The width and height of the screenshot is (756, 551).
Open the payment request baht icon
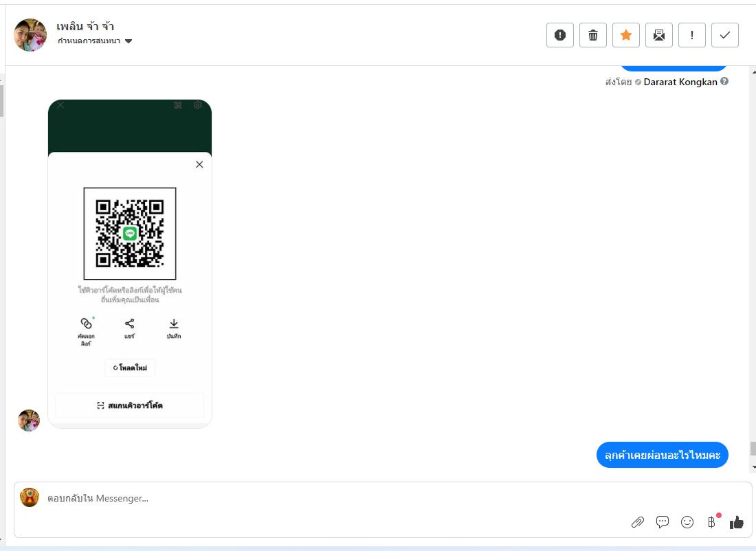pos(711,522)
